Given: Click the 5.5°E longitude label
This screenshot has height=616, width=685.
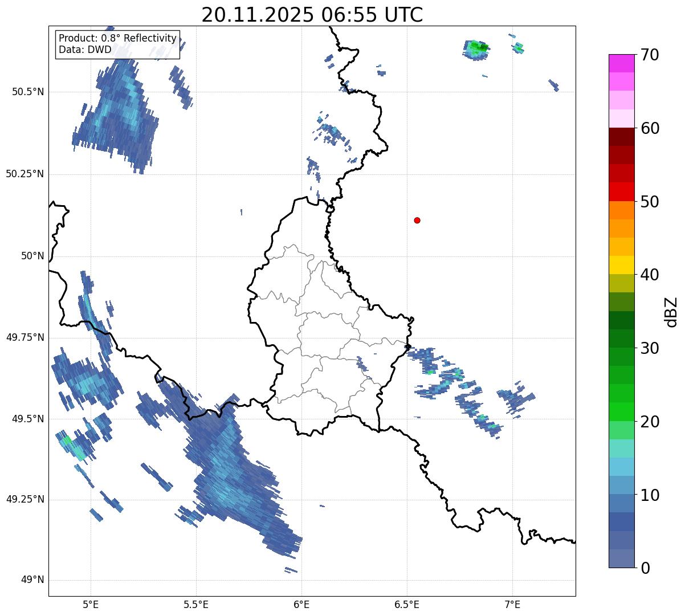Looking at the screenshot, I should pos(196,604).
